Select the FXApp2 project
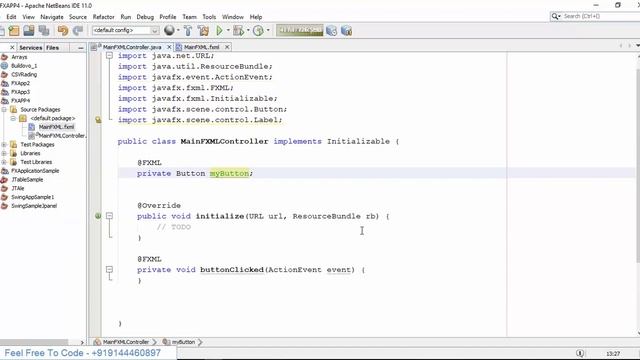 [20, 83]
